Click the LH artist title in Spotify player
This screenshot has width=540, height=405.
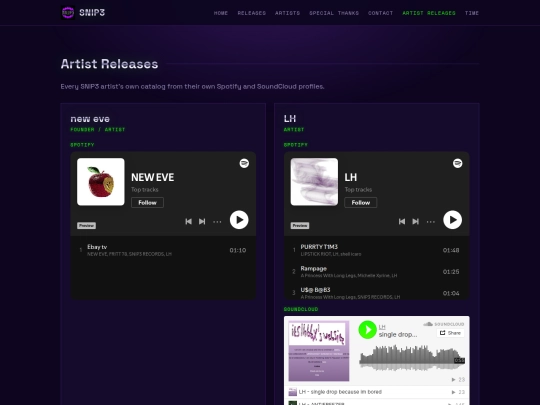click(351, 177)
